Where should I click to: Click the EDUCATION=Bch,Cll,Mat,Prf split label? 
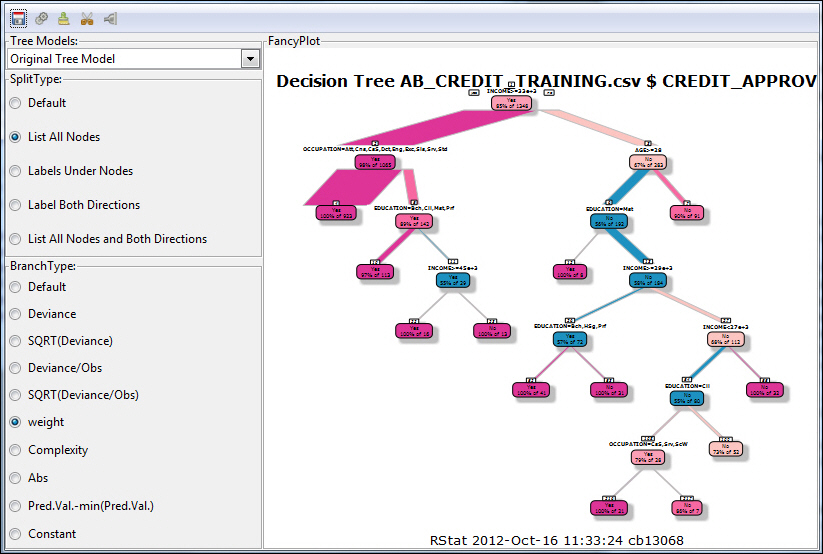coord(414,208)
